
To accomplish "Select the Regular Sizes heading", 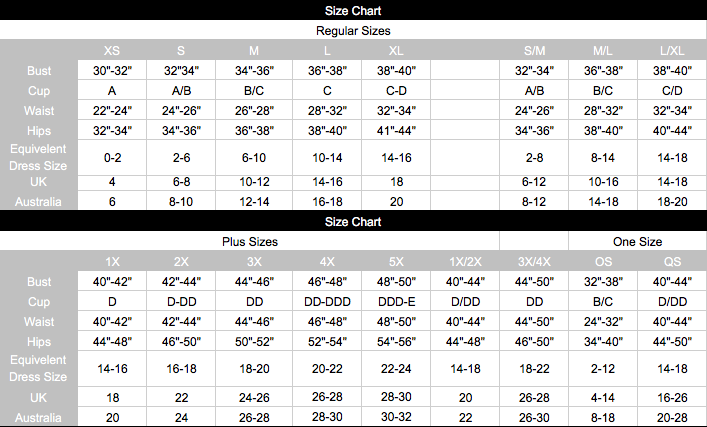I will coord(353,31).
